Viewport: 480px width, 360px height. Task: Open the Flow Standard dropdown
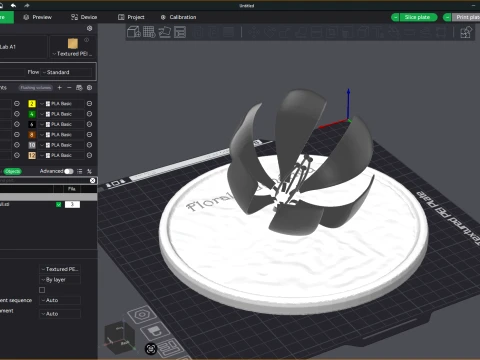(x=66, y=72)
